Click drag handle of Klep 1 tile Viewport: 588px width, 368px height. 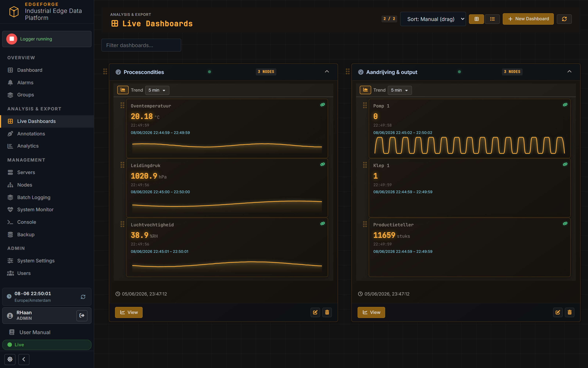tap(365, 165)
